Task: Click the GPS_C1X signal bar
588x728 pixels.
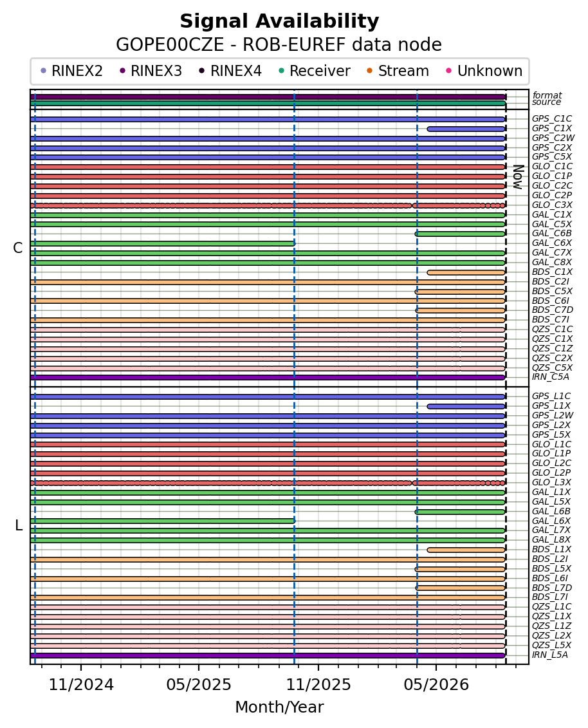Action: [466, 129]
